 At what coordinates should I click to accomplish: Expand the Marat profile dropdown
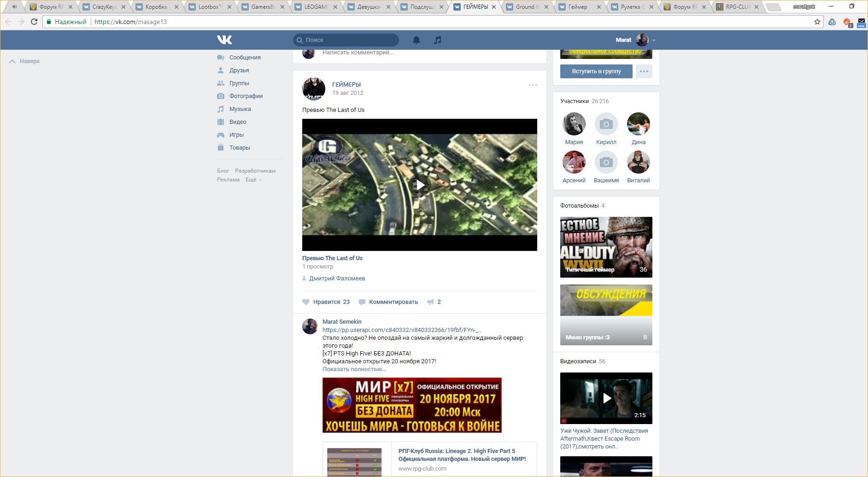click(654, 41)
